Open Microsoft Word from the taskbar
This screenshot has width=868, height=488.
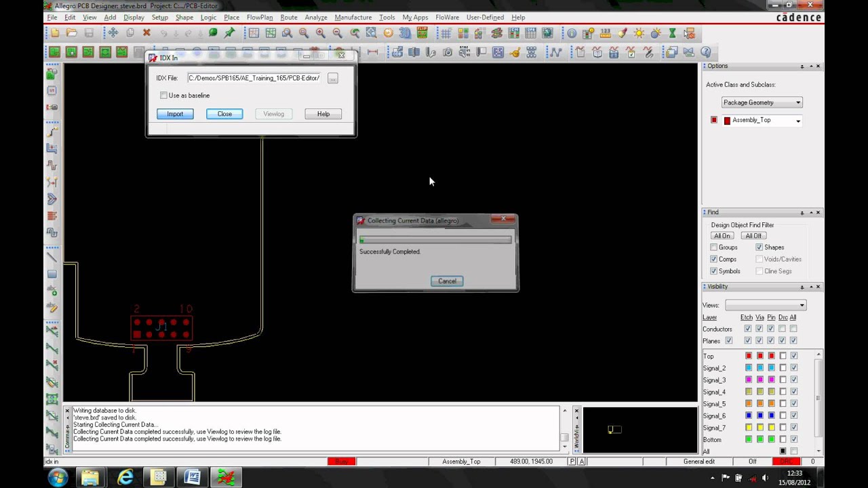pyautogui.click(x=193, y=478)
